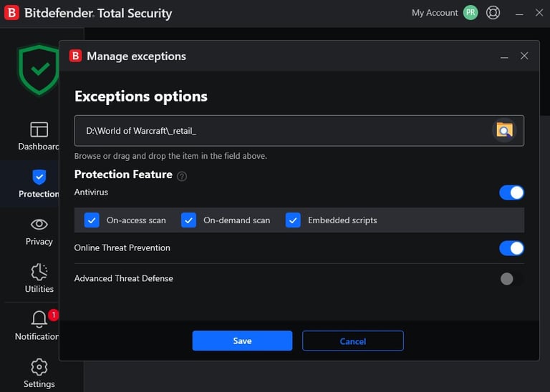Click the 'Browse or drag and drop' hint text
Image resolution: width=550 pixels, height=392 pixels.
(x=170, y=156)
